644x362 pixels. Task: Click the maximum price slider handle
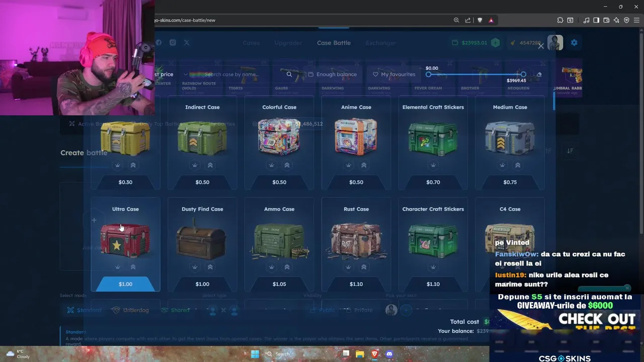point(523,74)
